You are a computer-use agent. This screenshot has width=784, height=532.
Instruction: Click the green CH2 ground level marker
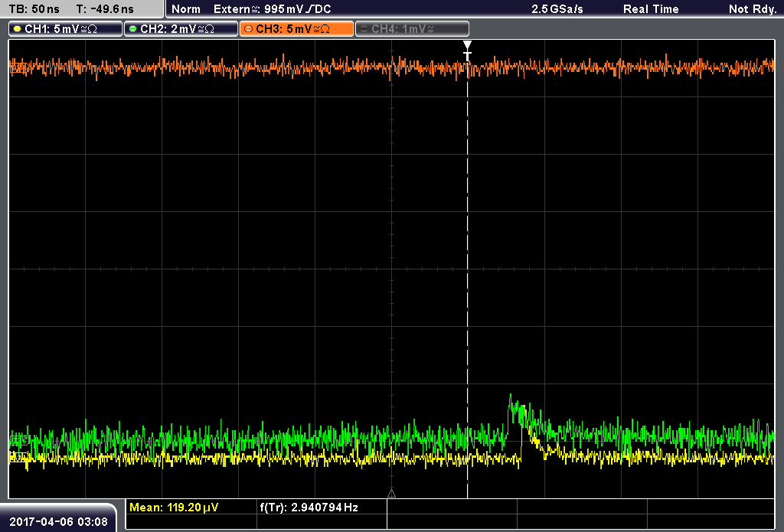point(19,440)
